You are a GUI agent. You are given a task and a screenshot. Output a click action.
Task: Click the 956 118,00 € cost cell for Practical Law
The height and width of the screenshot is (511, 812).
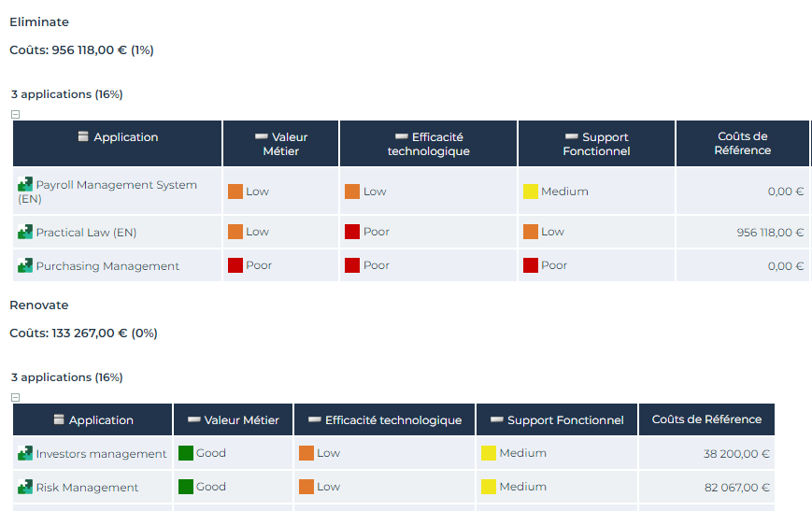[770, 233]
